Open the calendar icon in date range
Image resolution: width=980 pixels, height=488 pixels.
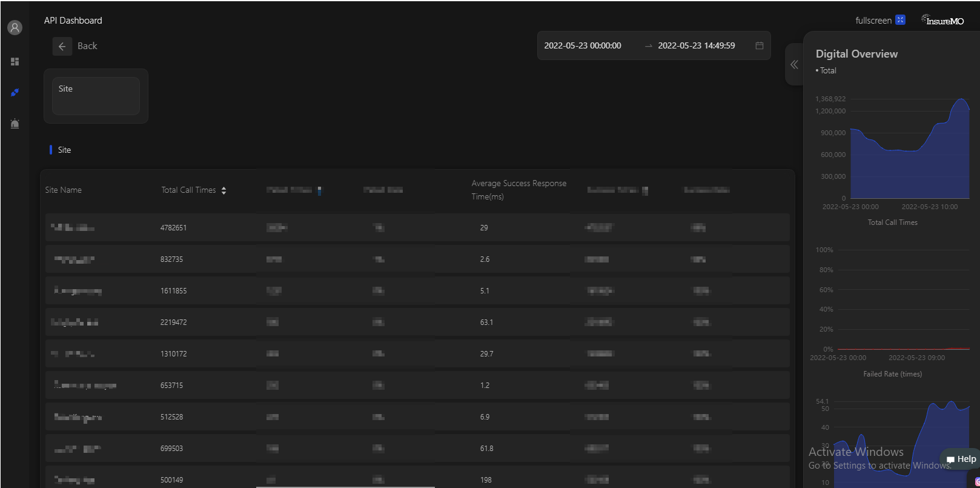pyautogui.click(x=759, y=45)
